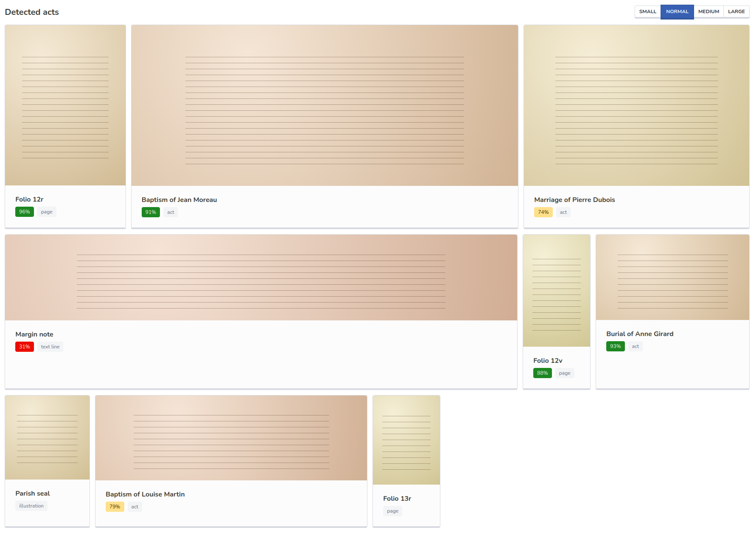The width and height of the screenshot is (756, 533).
Task: Click the 'act' tag on Louise Martin card
Action: tap(135, 507)
